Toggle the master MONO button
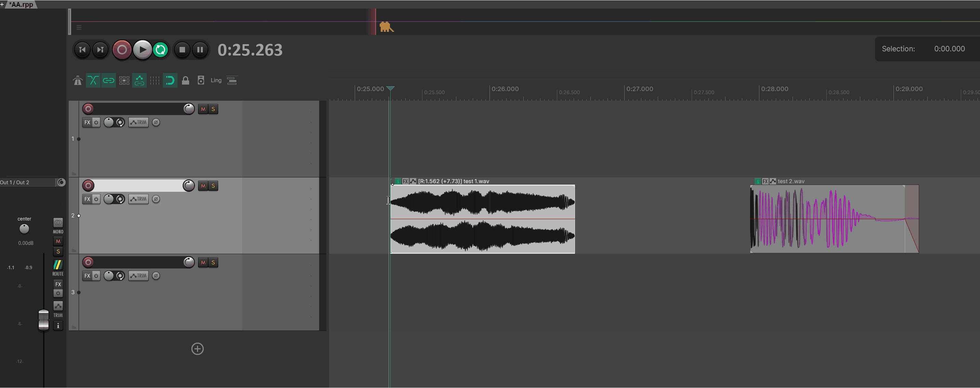Viewport: 980px width, 388px height. click(x=58, y=223)
